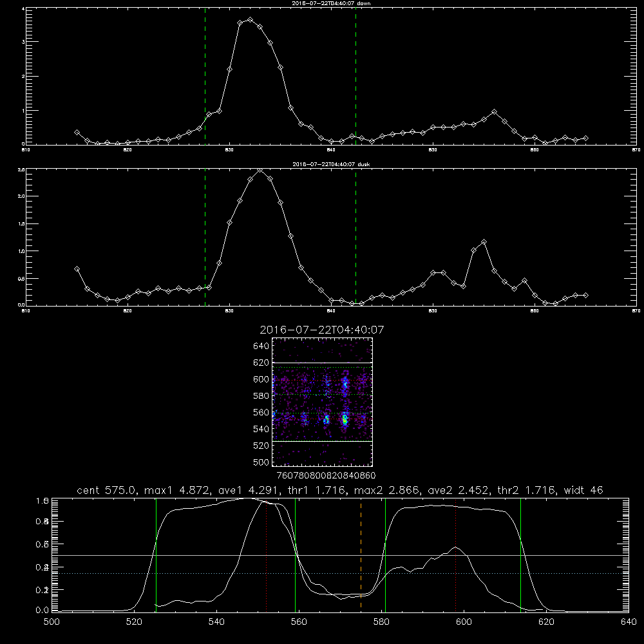Click the dotted horizontal threshold line in profile plot

pos(340,573)
